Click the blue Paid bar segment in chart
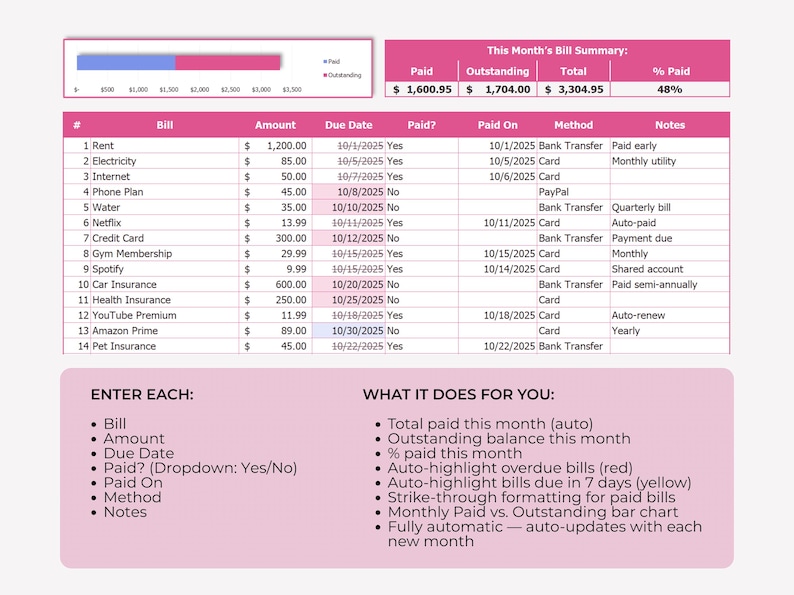The width and height of the screenshot is (794, 595). coord(126,63)
